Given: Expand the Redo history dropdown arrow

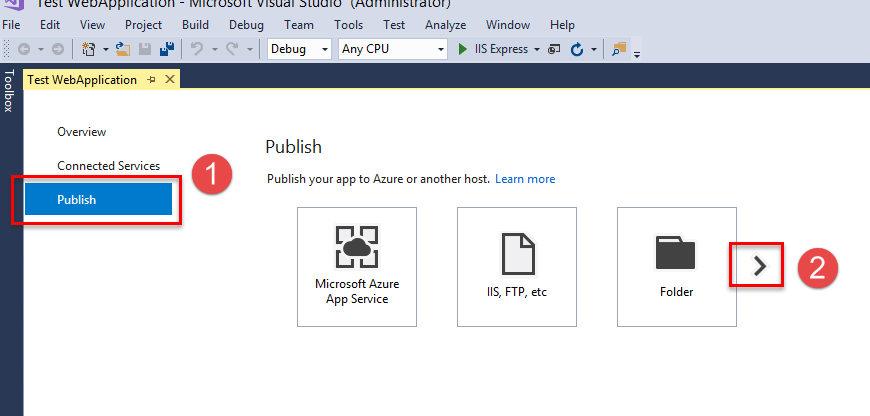Looking at the screenshot, I should (x=249, y=49).
